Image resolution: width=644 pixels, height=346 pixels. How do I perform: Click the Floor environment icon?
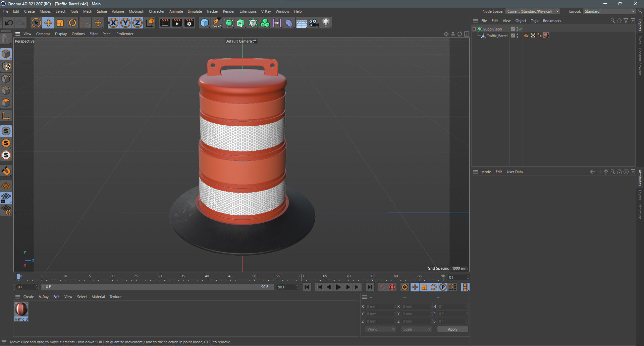tap(302, 23)
